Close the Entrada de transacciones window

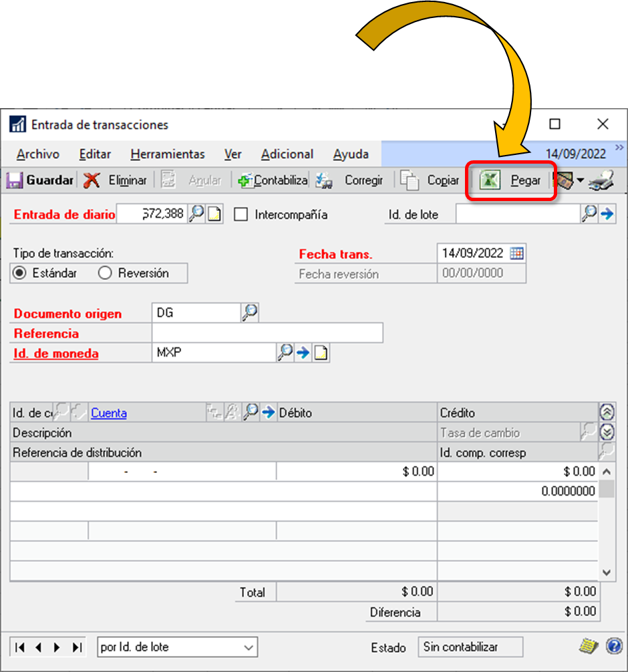[603, 124]
